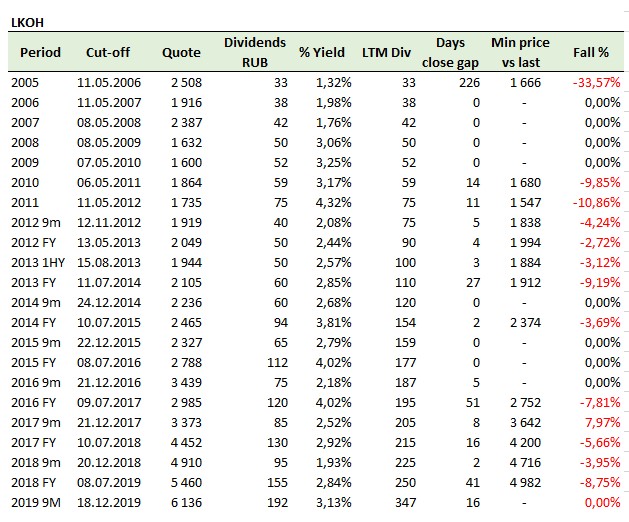Select the LKOH title cell

point(27,23)
